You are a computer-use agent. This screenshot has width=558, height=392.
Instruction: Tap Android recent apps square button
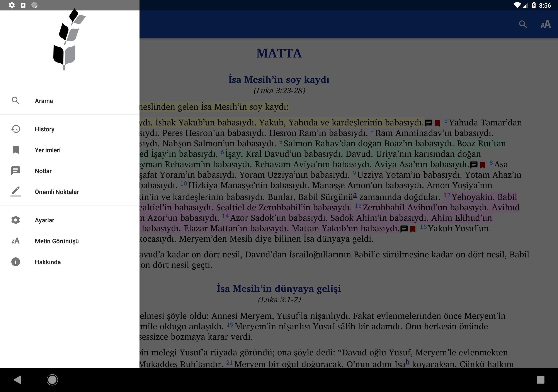click(540, 380)
